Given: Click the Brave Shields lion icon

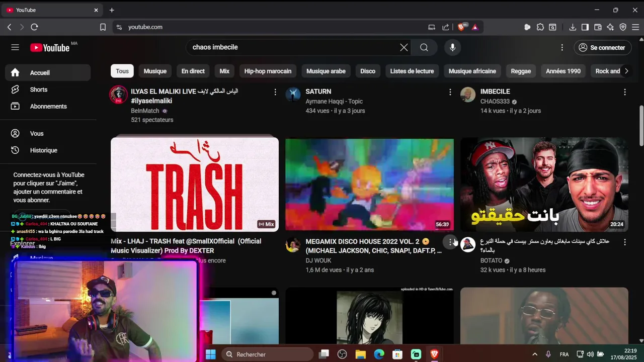Looking at the screenshot, I should pyautogui.click(x=461, y=27).
